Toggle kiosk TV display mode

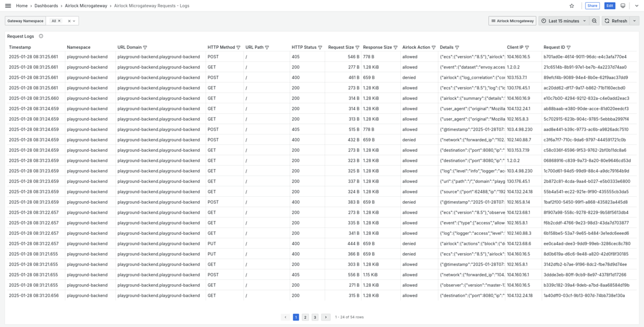[623, 6]
